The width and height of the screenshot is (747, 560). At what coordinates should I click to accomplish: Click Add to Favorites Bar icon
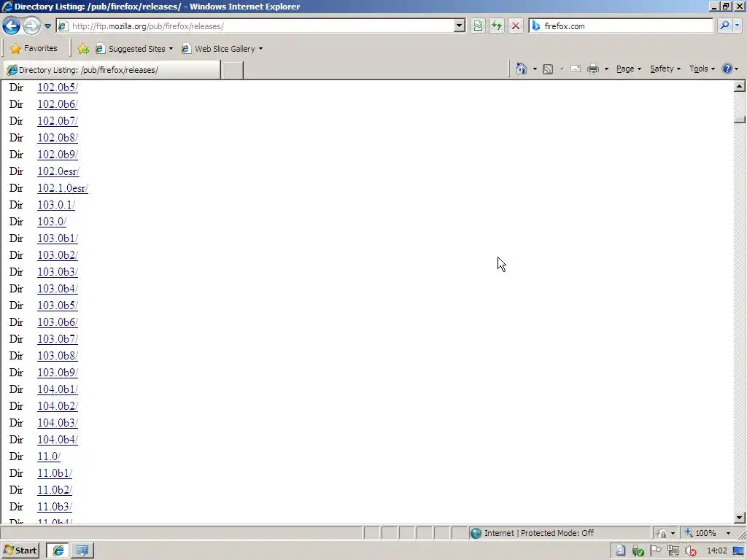[x=83, y=49]
